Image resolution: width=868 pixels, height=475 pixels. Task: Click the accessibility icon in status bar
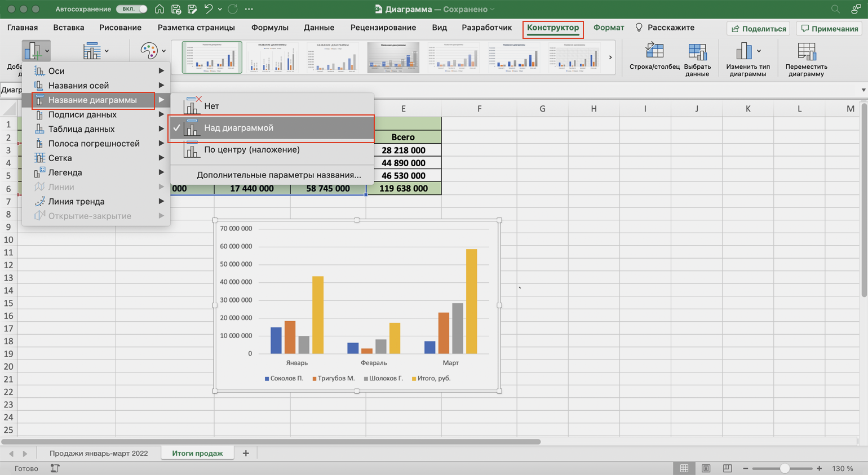tap(55, 469)
